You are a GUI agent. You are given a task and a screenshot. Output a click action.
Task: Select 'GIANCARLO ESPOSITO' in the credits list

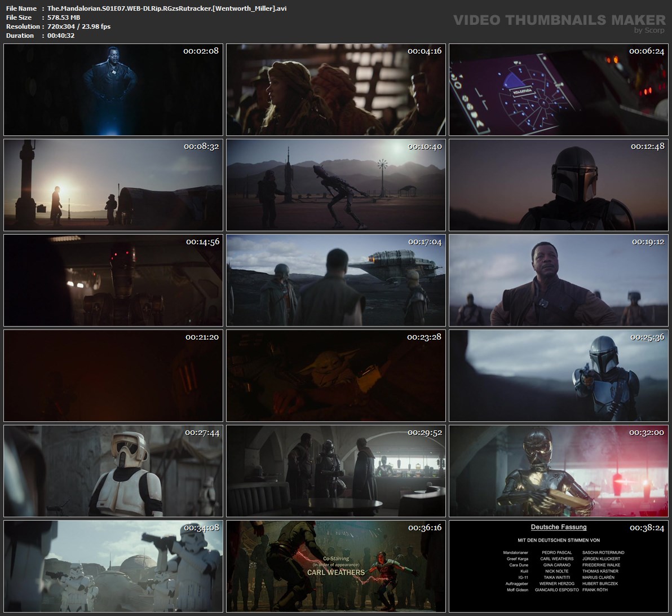[x=557, y=590]
